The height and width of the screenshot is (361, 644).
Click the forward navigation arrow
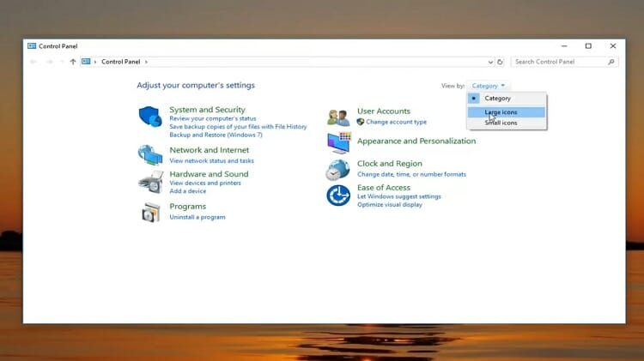pyautogui.click(x=49, y=62)
